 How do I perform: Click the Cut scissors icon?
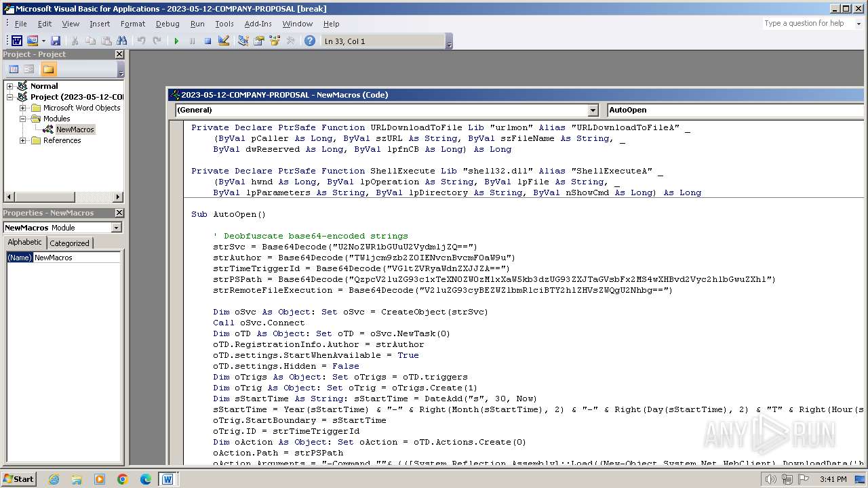tap(75, 41)
